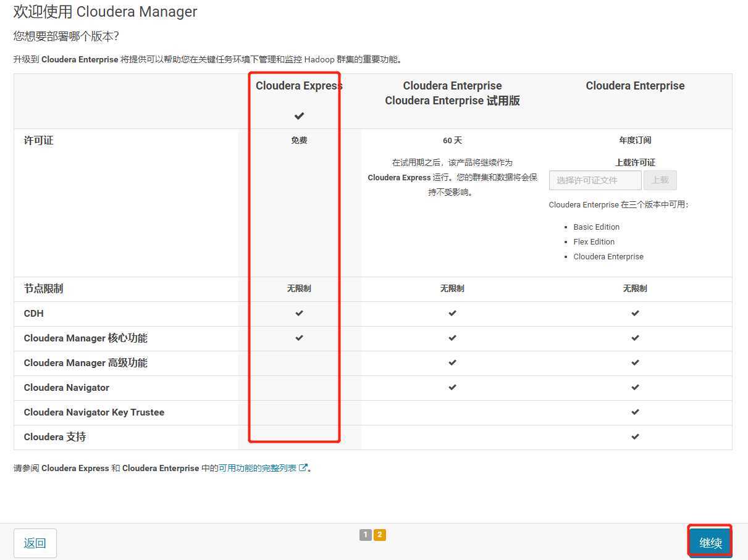Click the Cloudera Navigator Key Trustee row label
The height and width of the screenshot is (560, 748).
94,412
